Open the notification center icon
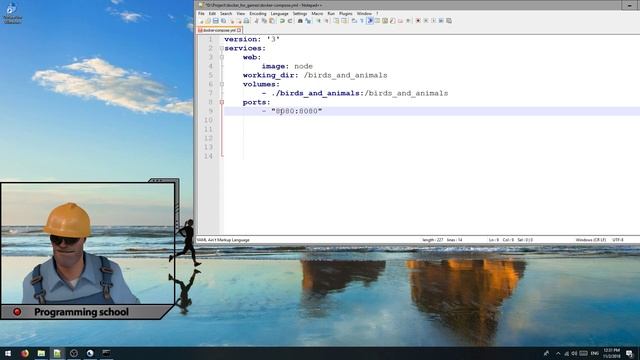The image size is (640, 360). coord(630,353)
